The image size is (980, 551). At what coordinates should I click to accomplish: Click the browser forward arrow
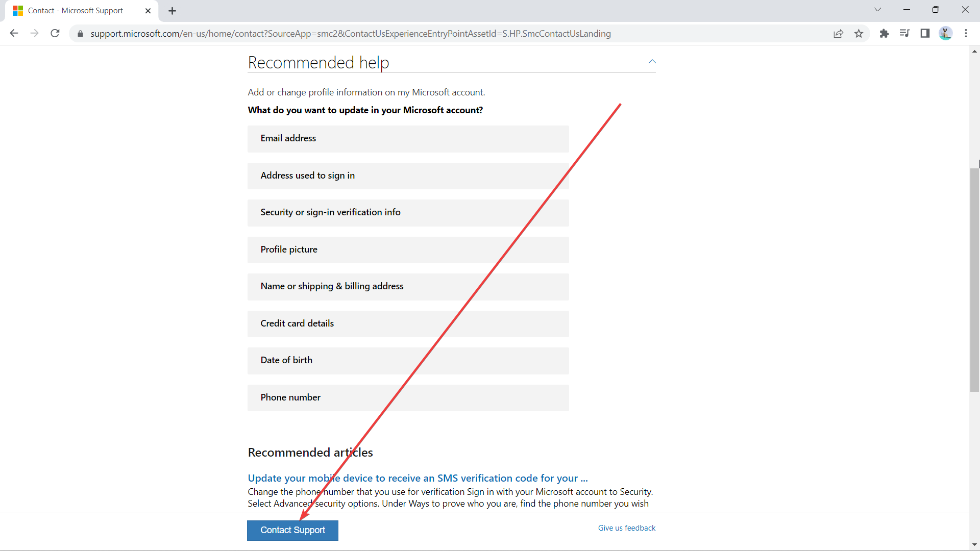[34, 33]
